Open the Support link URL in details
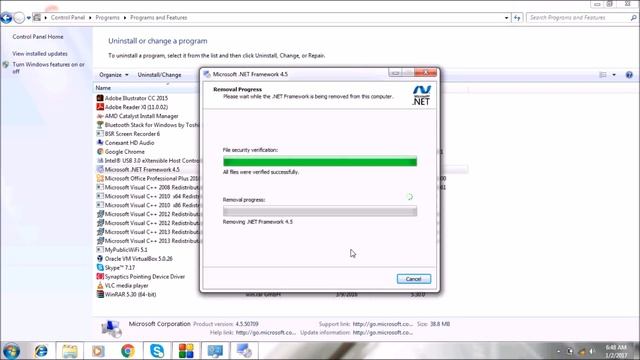The height and width of the screenshot is (360, 640). [382, 324]
